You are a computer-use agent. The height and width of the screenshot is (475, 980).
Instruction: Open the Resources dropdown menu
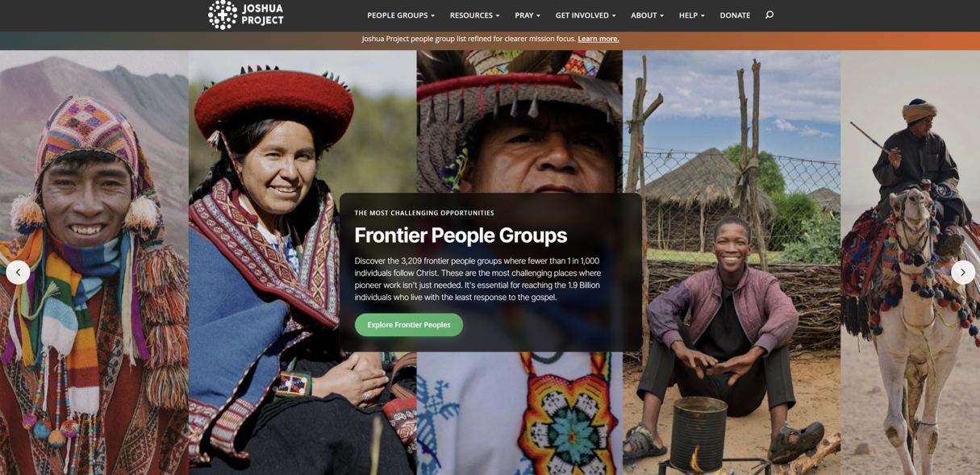coord(474,15)
